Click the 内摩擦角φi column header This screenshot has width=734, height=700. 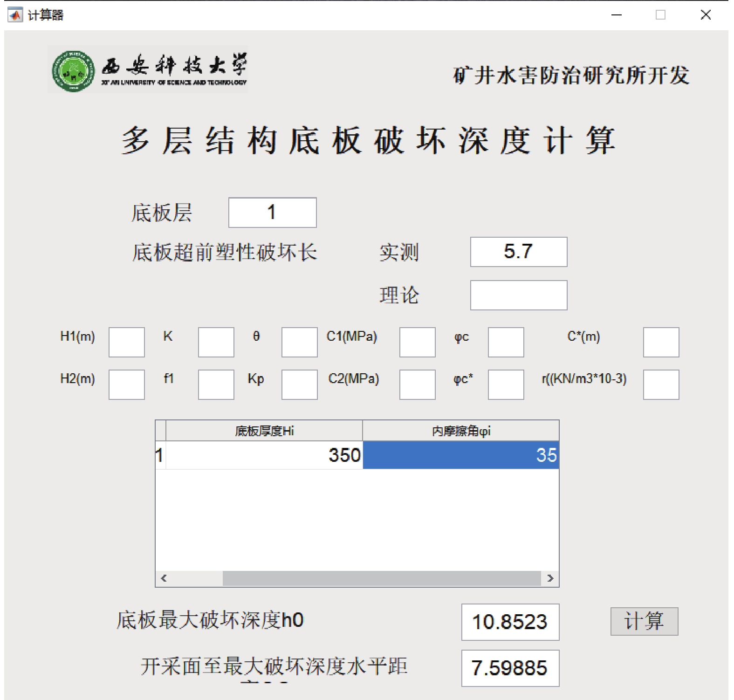460,431
